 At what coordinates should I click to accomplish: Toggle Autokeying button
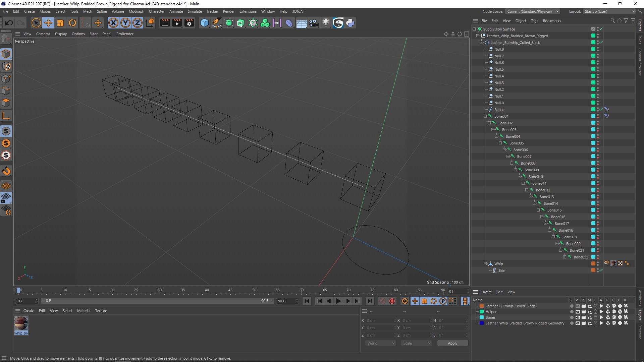[x=392, y=301]
